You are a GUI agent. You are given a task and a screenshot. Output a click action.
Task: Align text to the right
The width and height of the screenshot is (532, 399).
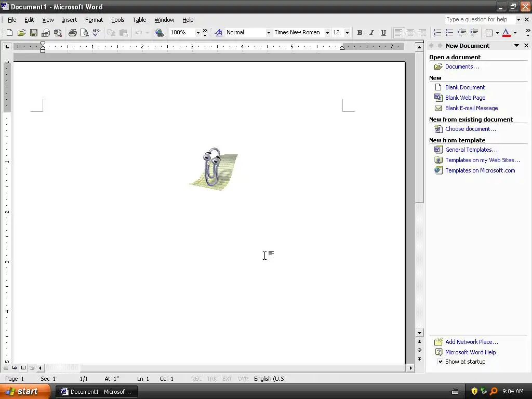tap(422, 33)
